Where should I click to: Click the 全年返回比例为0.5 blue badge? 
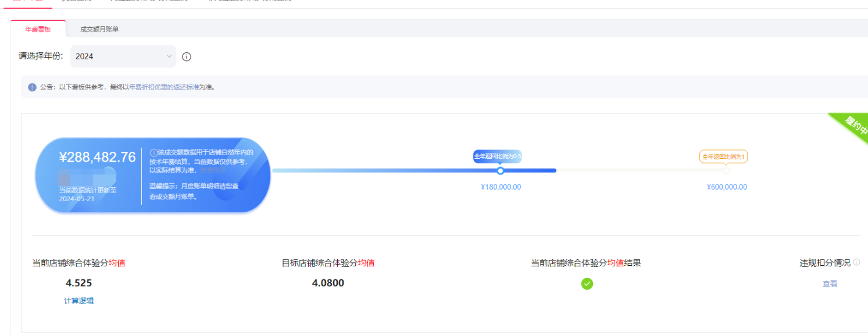click(497, 156)
